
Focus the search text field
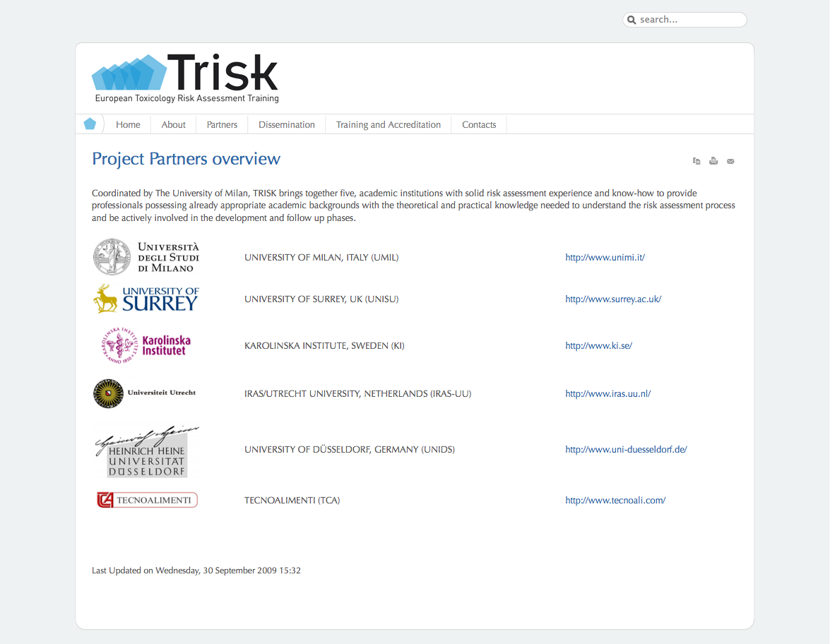[x=689, y=20]
